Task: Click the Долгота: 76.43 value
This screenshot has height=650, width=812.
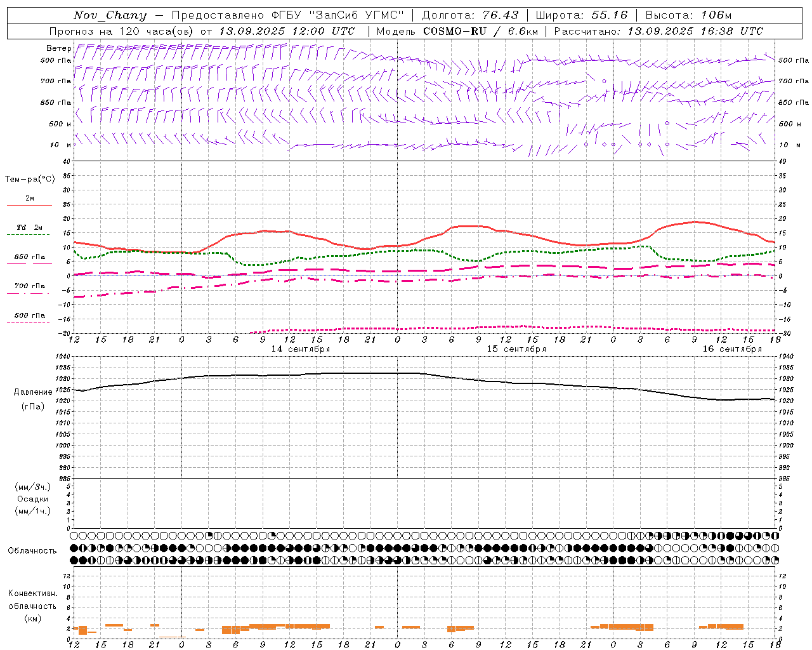Action: click(470, 15)
